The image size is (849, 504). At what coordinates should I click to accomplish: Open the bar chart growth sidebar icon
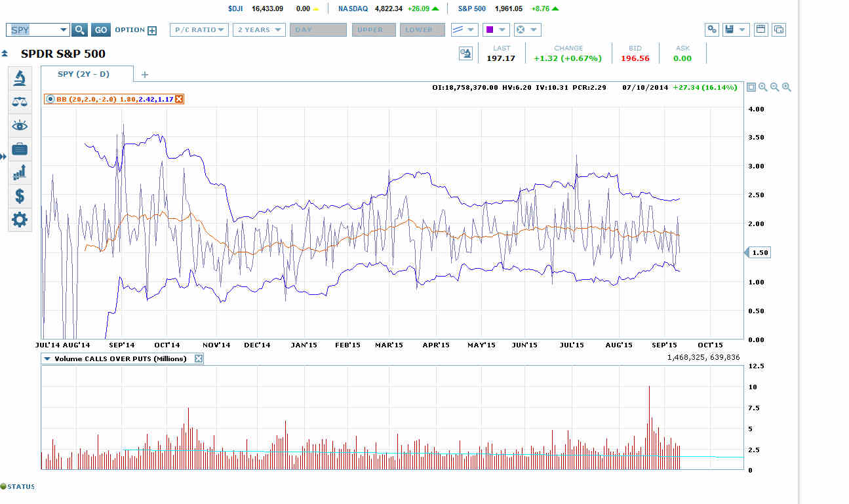coord(20,172)
